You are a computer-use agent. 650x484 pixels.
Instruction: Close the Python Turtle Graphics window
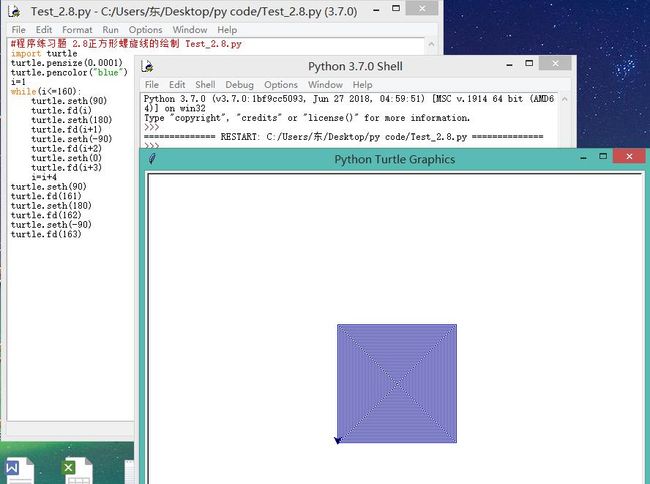point(629,156)
